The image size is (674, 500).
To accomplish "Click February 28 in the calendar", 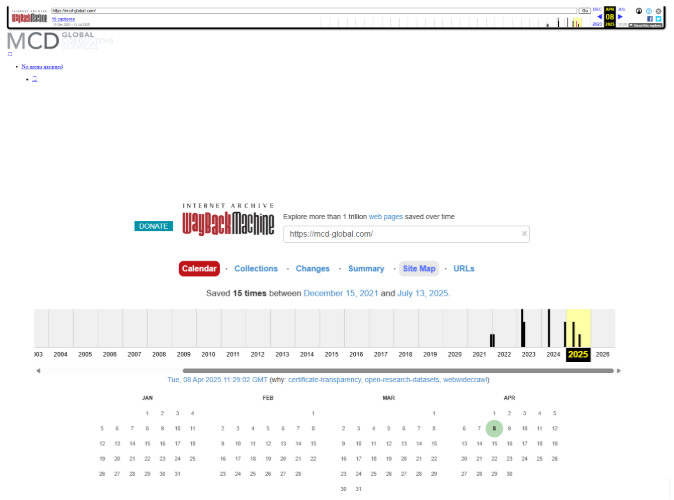I will click(298, 474).
